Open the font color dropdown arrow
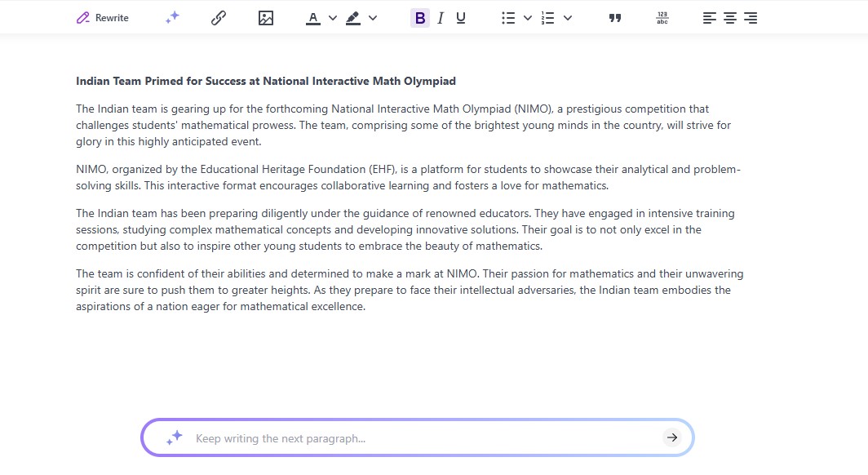Screen dimensions: 868x475 click(331, 17)
